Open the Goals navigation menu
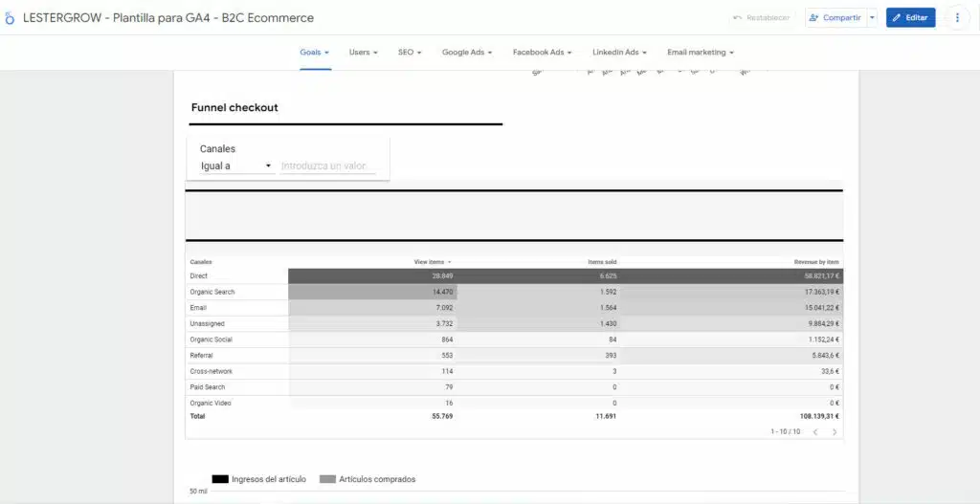Viewport: 980px width, 504px height. tap(314, 53)
